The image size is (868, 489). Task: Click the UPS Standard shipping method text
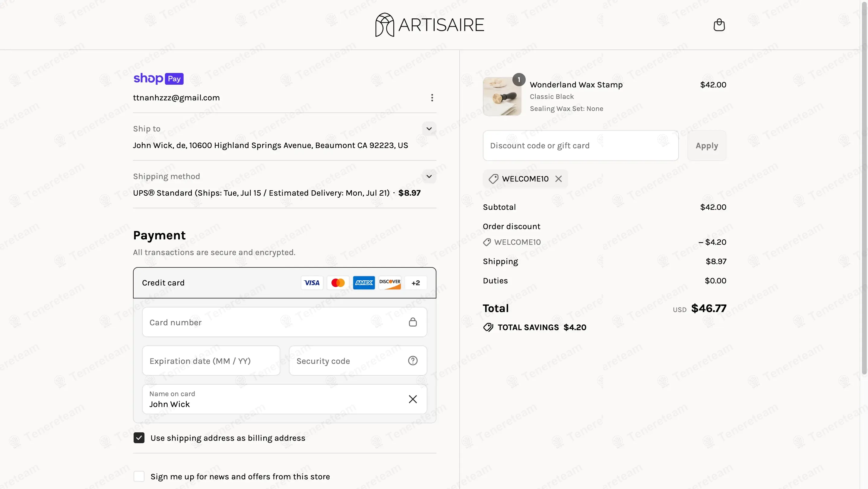261,193
